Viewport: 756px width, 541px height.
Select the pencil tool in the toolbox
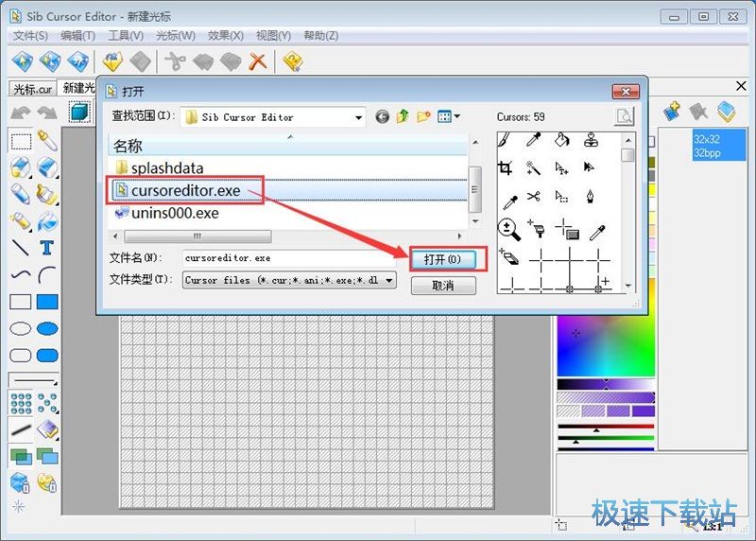[20, 194]
